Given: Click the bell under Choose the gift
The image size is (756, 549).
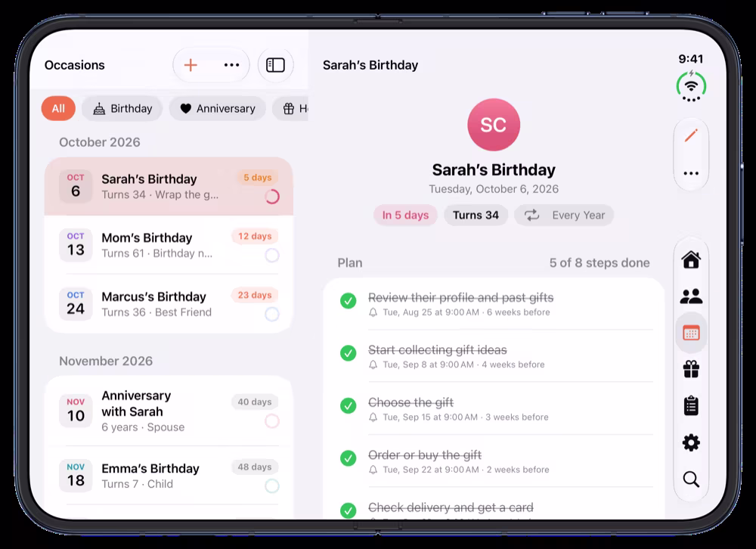Looking at the screenshot, I should [x=373, y=417].
